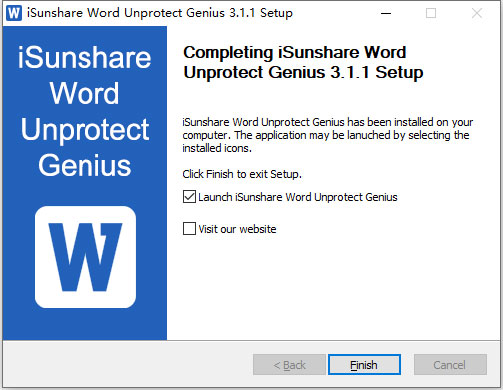Click the disabled Cancel button
This screenshot has height=390, width=503.
click(x=450, y=365)
